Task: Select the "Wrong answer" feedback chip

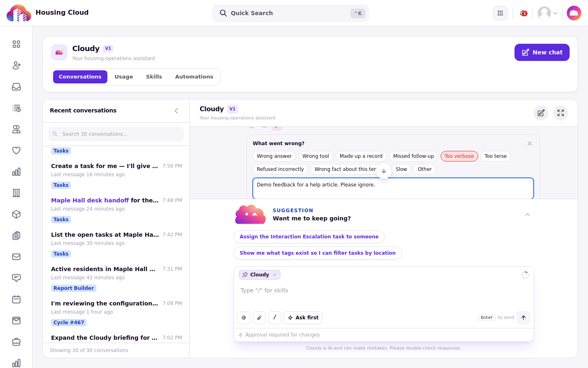Action: tap(274, 156)
